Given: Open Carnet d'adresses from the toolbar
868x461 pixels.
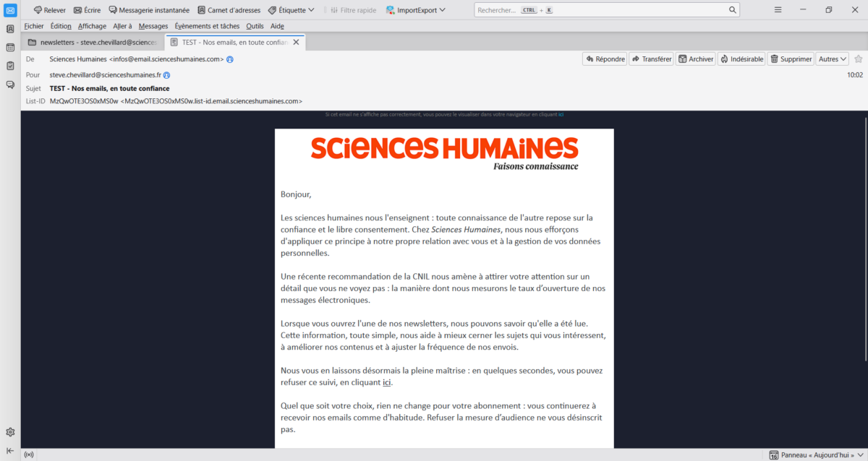Looking at the screenshot, I should 229,10.
